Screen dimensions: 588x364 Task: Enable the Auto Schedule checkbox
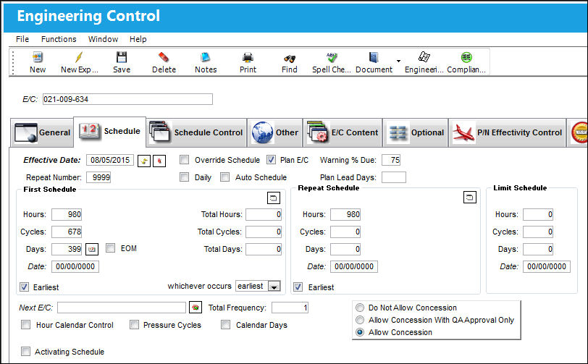[224, 177]
